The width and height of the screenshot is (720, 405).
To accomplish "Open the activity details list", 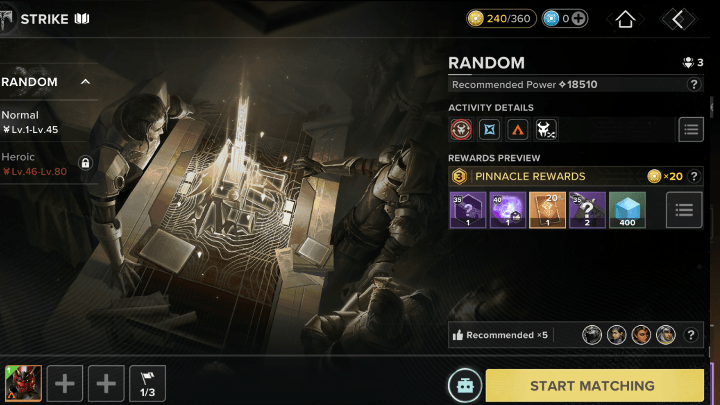I will click(x=691, y=129).
